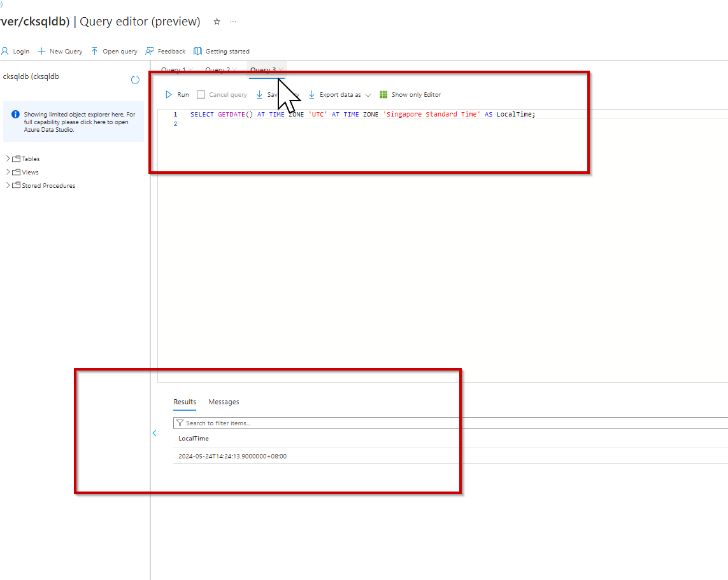This screenshot has height=580, width=728.
Task: Send Feedback about Query editor
Action: (x=166, y=51)
